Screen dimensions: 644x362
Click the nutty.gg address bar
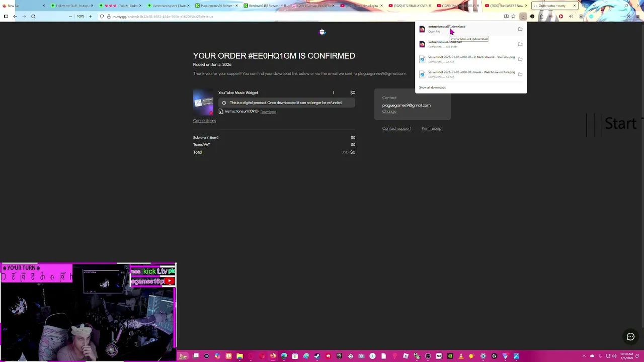302,17
